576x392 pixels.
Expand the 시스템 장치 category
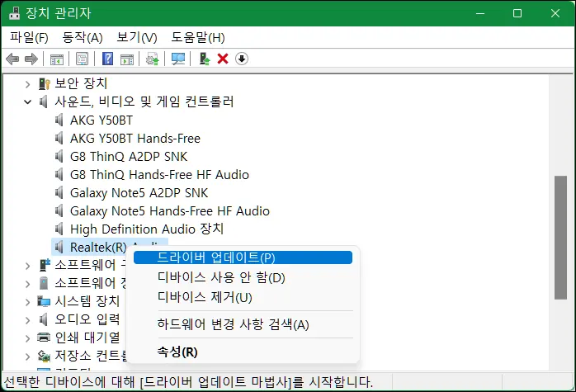(x=27, y=302)
